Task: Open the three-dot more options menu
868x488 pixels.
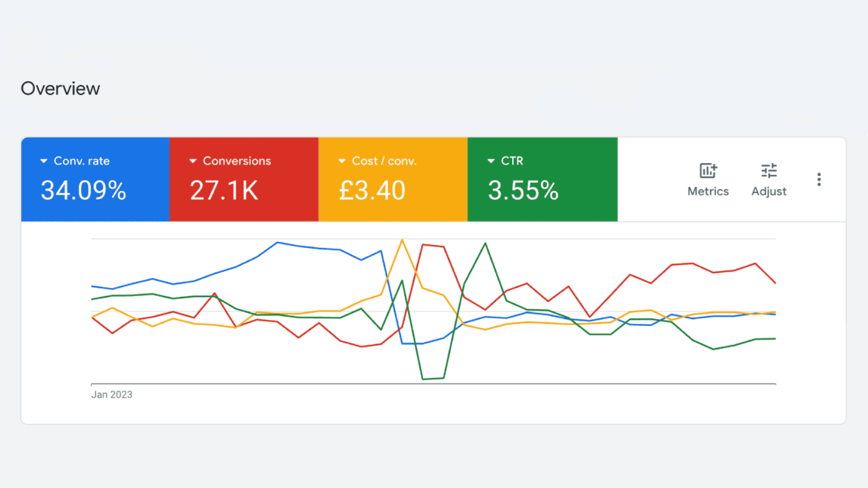Action: [x=819, y=179]
